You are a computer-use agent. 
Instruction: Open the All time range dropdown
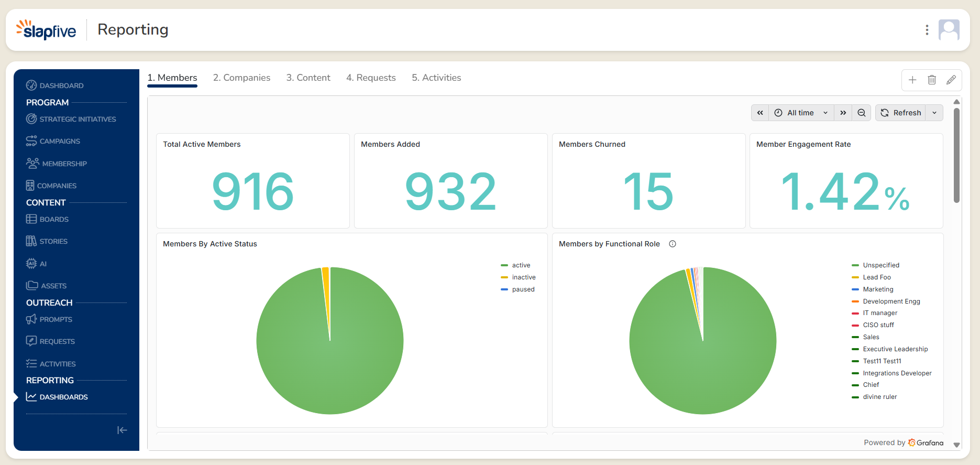coord(801,113)
